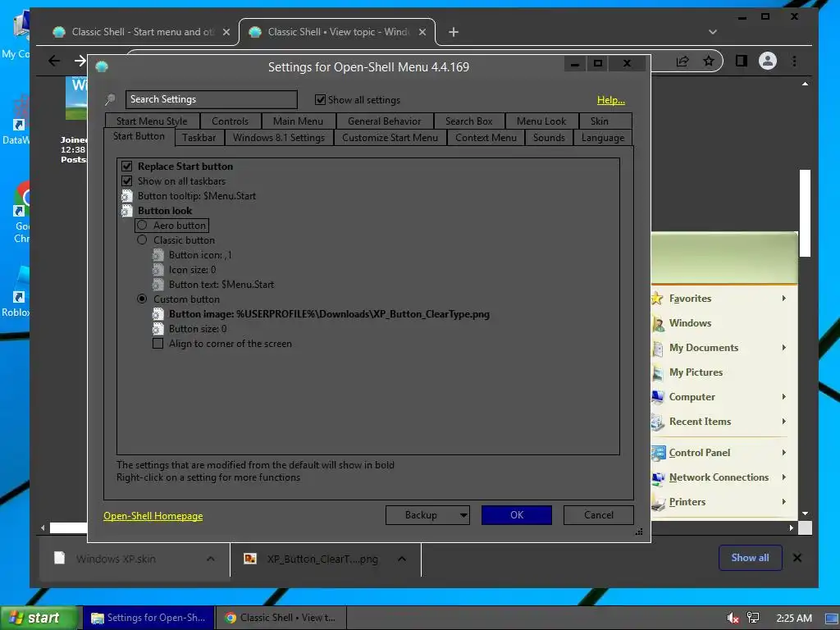Click the icon beside Button text setting
Screen dimensions: 840x630
pos(158,285)
